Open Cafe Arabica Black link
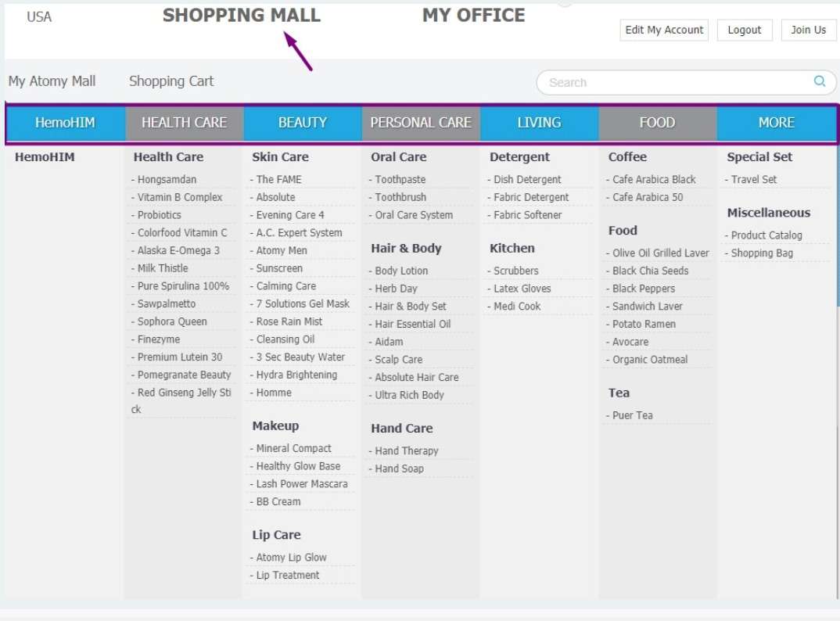Viewport: 840px width, 621px height. click(x=654, y=179)
